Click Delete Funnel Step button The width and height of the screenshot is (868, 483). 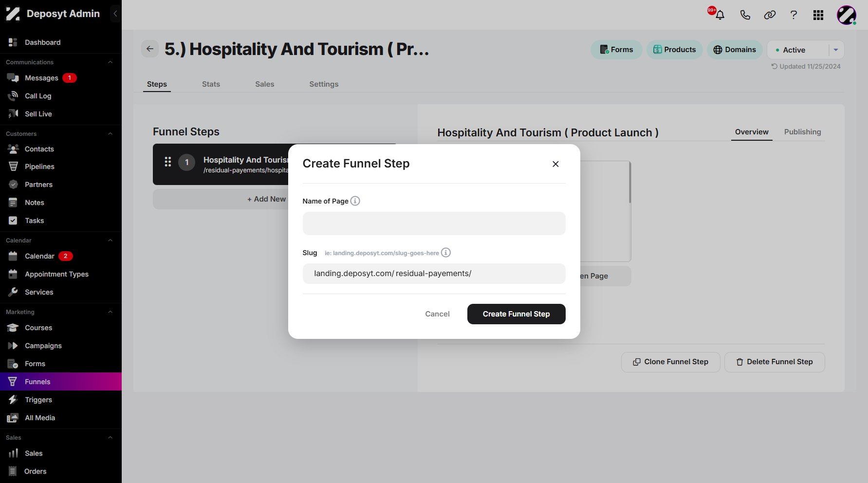coord(774,362)
